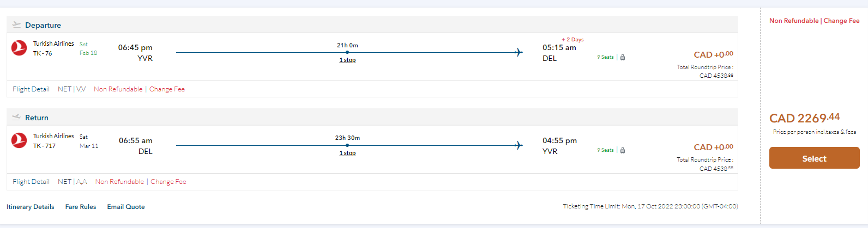Click the CAD 2269.44 per-person price
868x228 pixels.
[804, 118]
